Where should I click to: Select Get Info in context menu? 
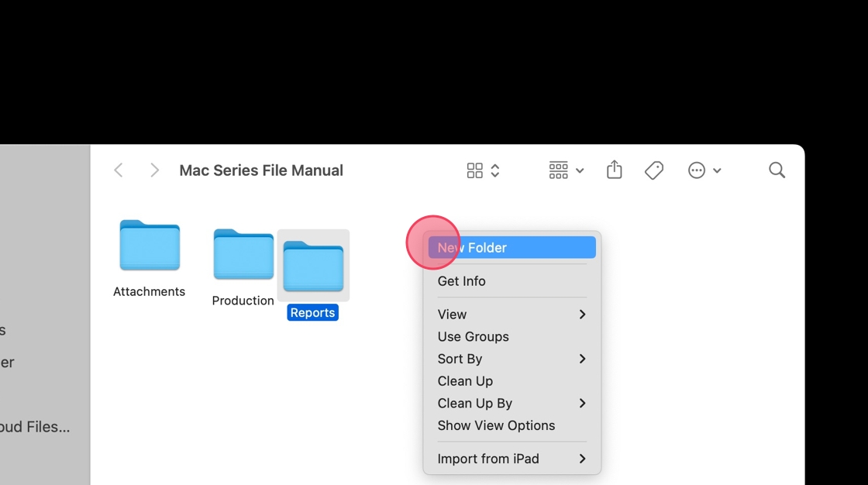tap(462, 281)
